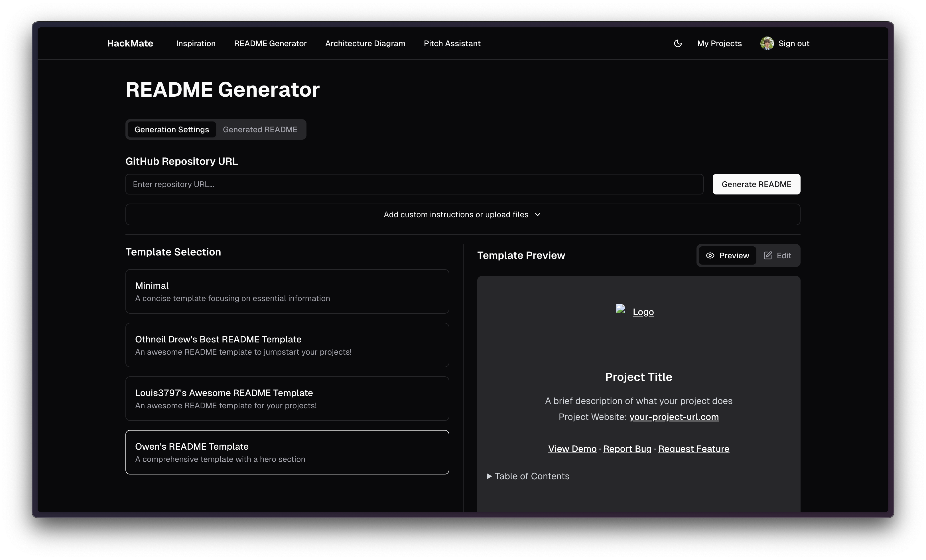Screen dimensions: 926x560
Task: Open My Projects page
Action: coord(719,43)
